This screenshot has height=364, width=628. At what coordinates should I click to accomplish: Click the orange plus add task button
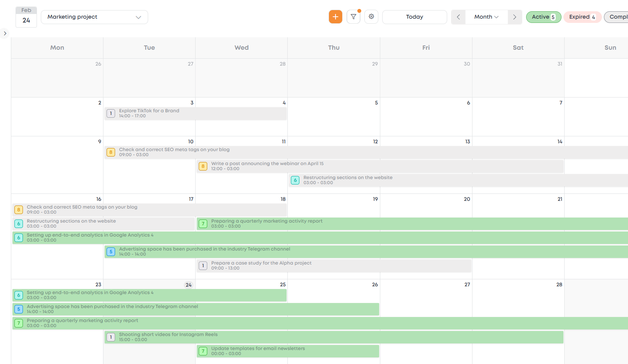(x=335, y=17)
